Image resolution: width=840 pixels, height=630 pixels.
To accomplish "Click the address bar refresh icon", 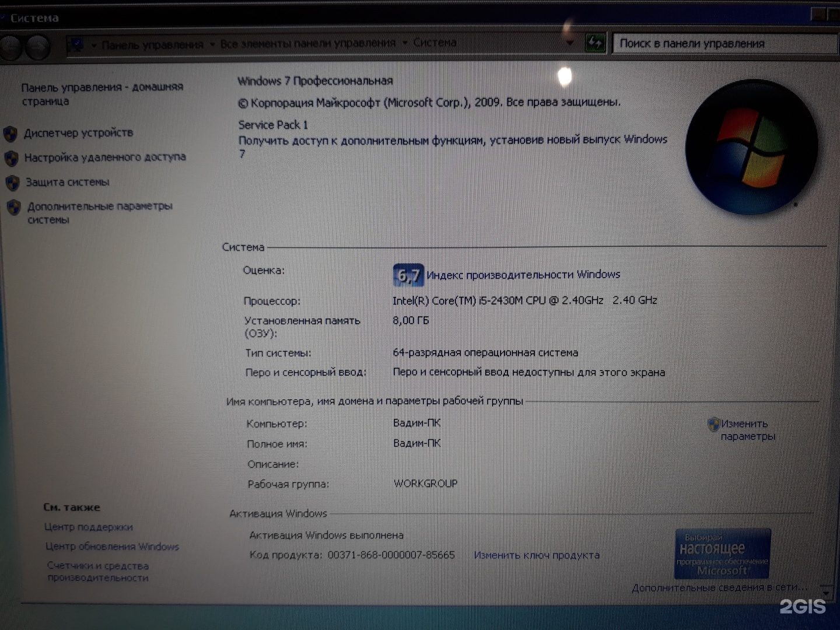I will coord(595,43).
